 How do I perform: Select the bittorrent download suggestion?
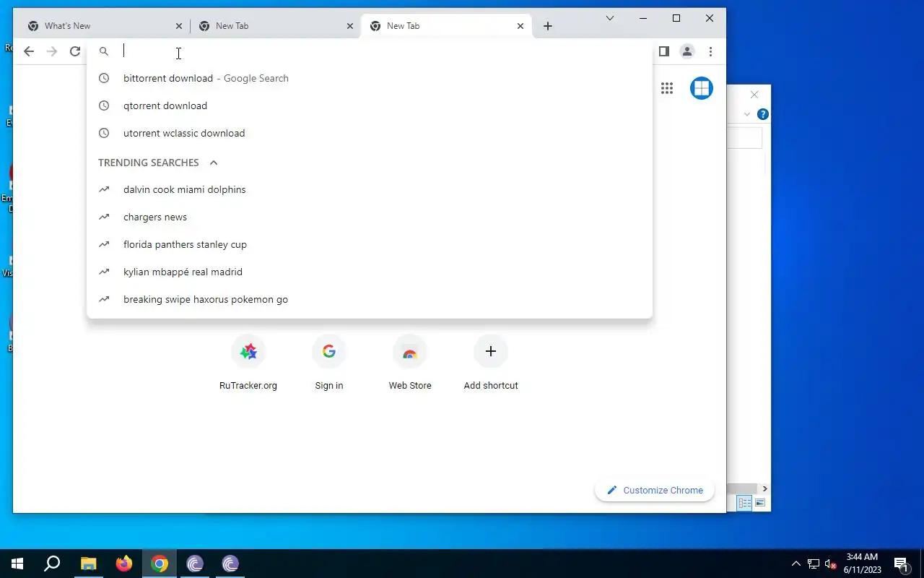pos(370,78)
